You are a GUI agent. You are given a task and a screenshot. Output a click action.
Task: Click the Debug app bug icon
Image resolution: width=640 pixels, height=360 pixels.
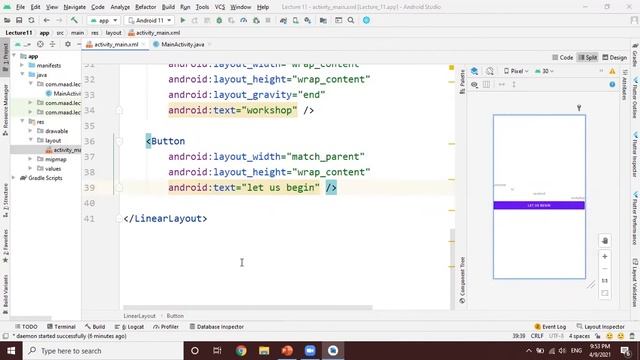(219, 20)
